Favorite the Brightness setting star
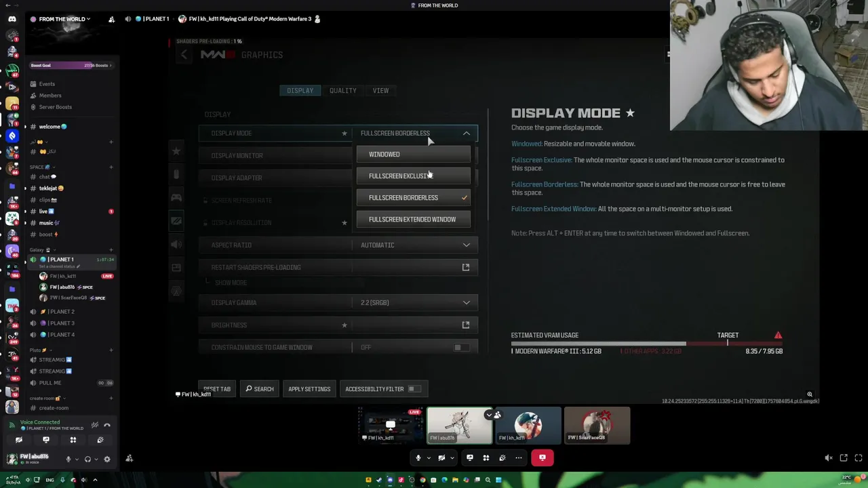Image resolution: width=868 pixels, height=488 pixels. 344,325
